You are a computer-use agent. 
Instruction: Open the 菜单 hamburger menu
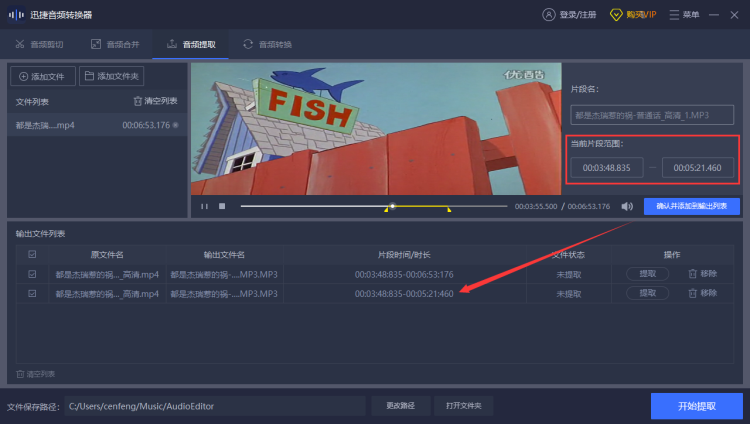coord(684,15)
